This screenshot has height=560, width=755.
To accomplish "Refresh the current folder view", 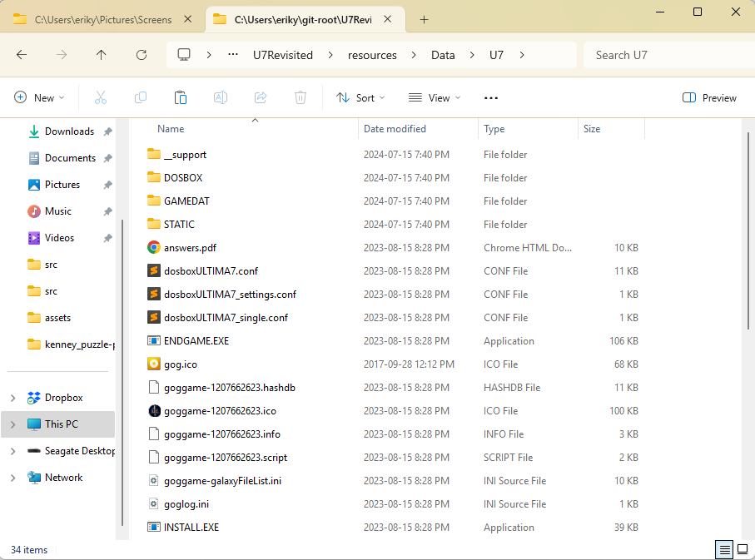I will coord(141,55).
